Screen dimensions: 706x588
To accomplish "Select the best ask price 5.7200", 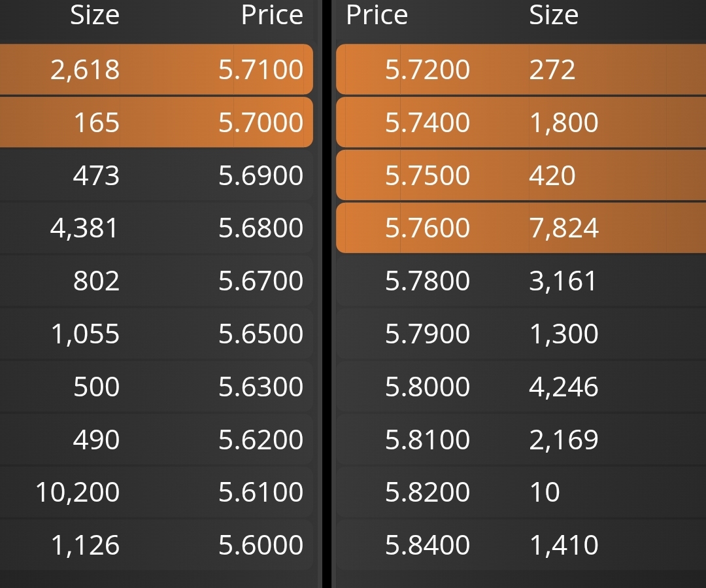I will pos(428,69).
